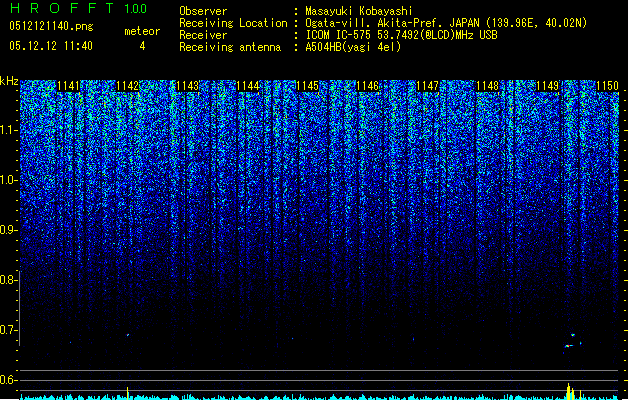Viewport: 629px width, 400px height.
Task: Click the yellow intensity spike below 1142
Action: pos(128,393)
